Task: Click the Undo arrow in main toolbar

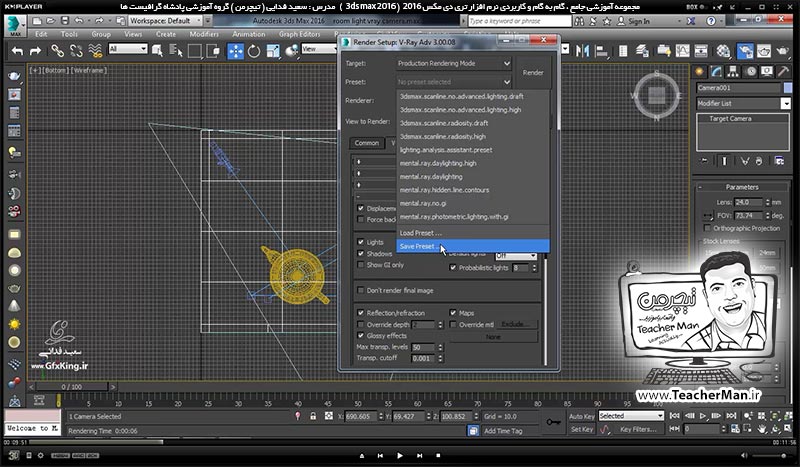Action: coord(18,51)
